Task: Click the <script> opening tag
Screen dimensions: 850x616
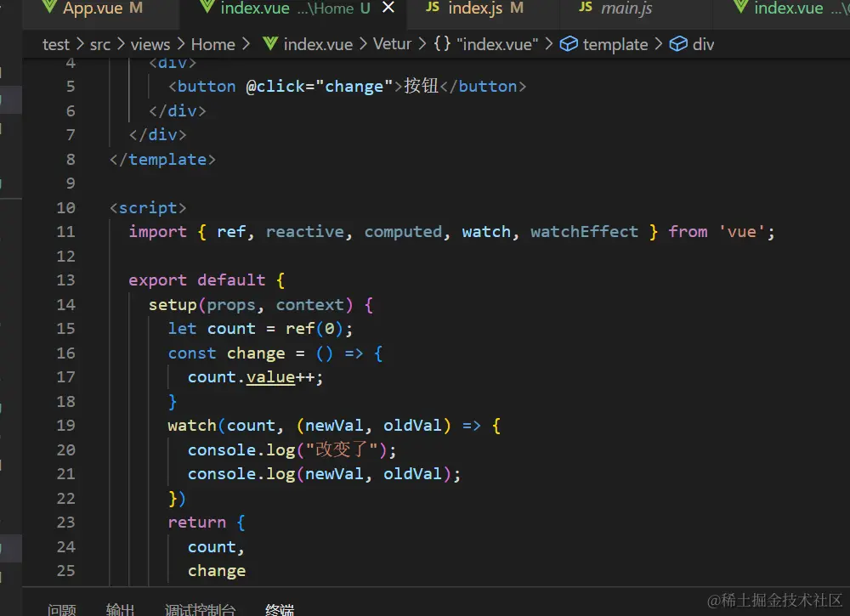Action: click(x=148, y=208)
